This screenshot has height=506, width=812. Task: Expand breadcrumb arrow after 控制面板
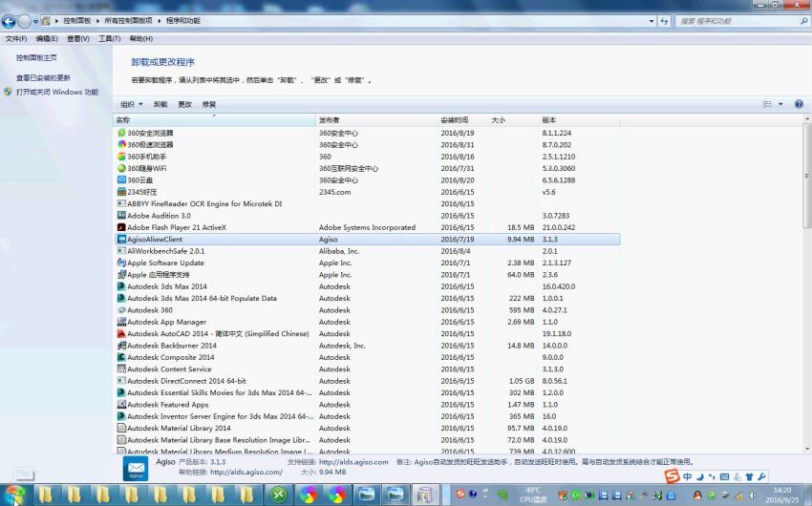point(97,21)
